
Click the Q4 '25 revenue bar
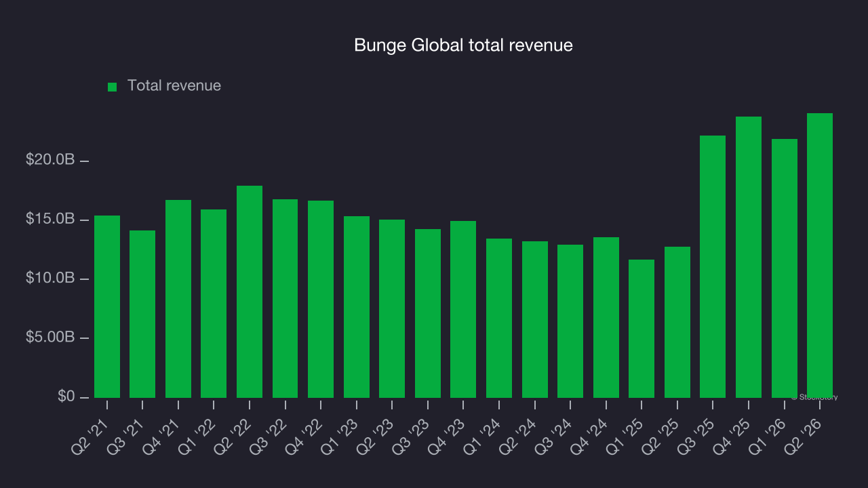[749, 257]
